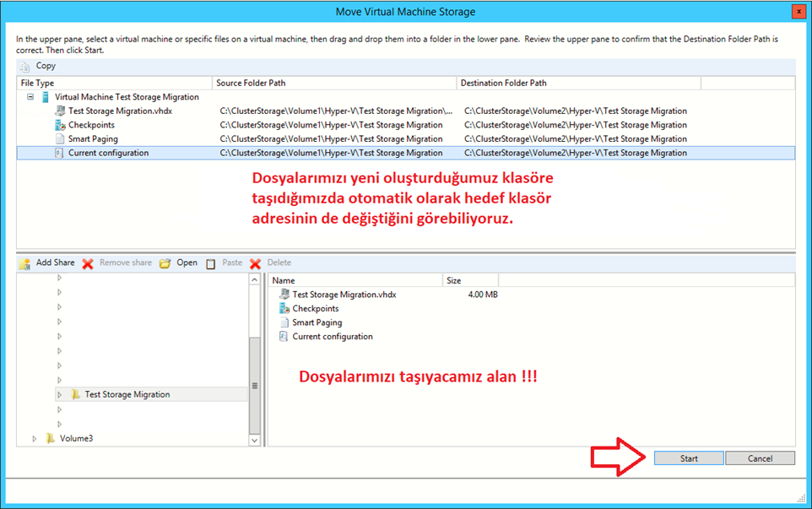Click the Volume3 folder icon
Screen dimensions: 812x509
click(51, 438)
